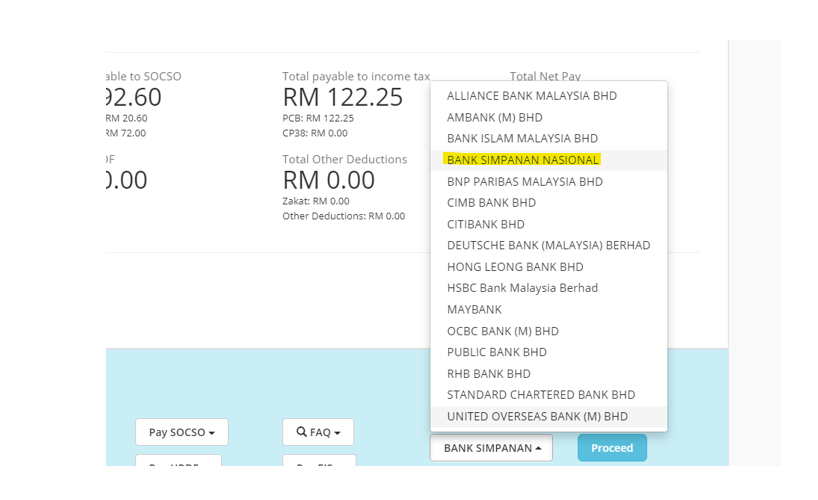Image resolution: width=818 pixels, height=500 pixels.
Task: Click the FAQ magnifier icon
Action: [302, 432]
